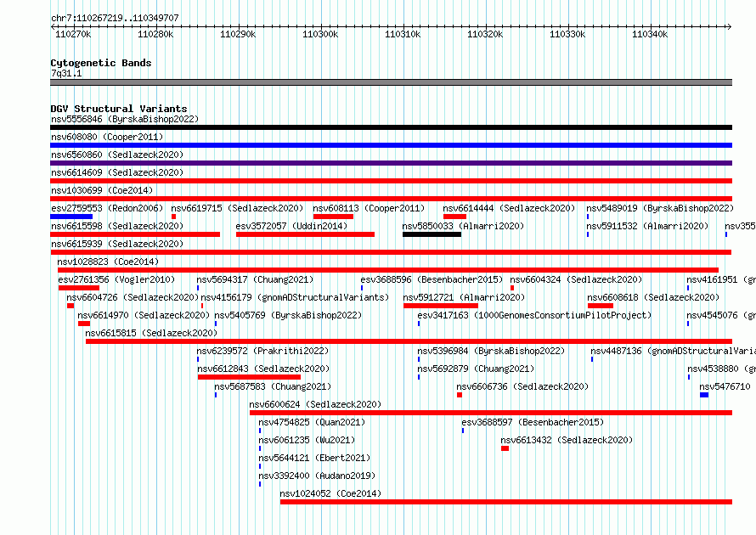Open nsv4161951 variant label
The image size is (756, 535).
tap(721, 279)
